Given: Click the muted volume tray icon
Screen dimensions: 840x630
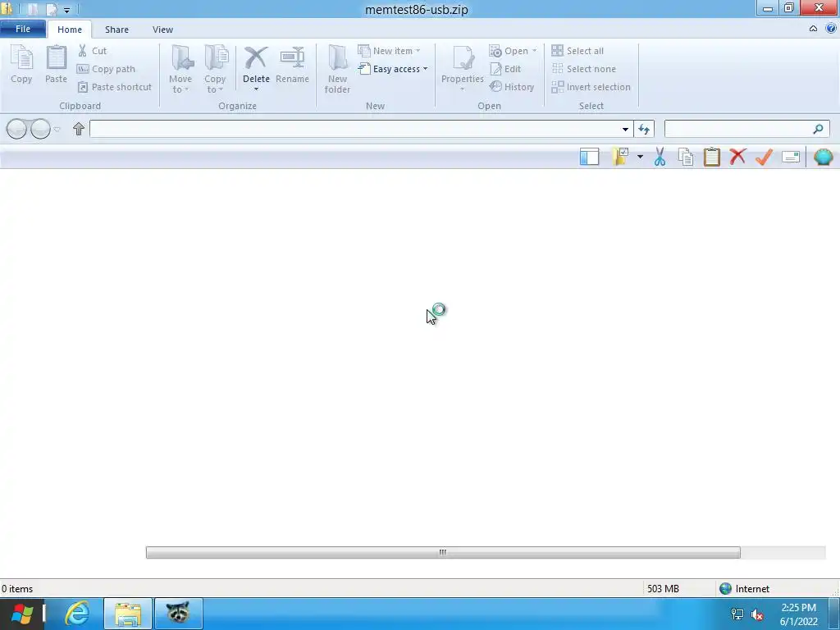Looking at the screenshot, I should (757, 614).
